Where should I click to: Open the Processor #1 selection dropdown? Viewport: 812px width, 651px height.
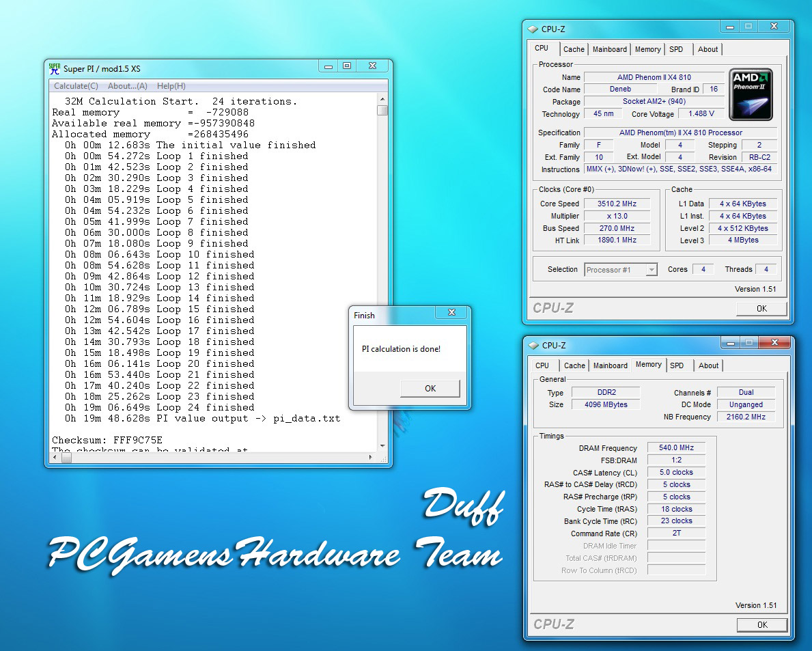[621, 270]
